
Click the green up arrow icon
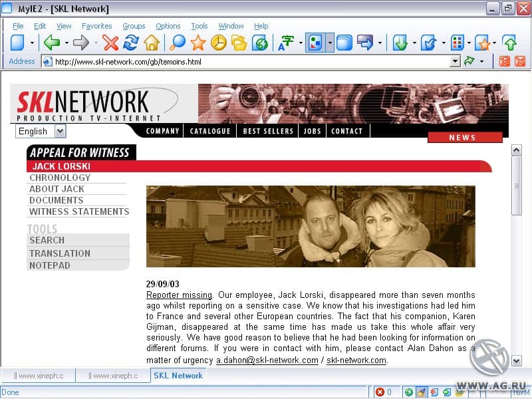[x=510, y=43]
